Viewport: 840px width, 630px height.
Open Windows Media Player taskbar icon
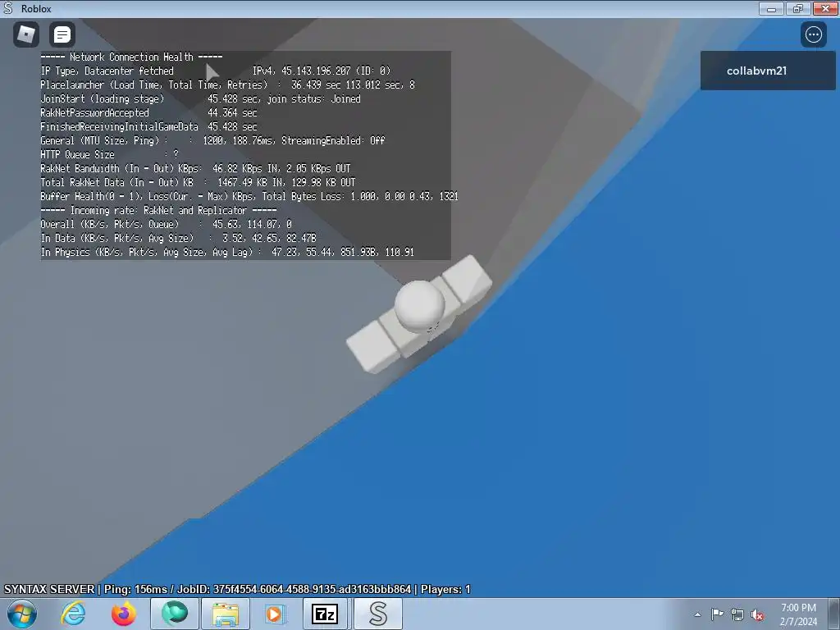coord(275,614)
